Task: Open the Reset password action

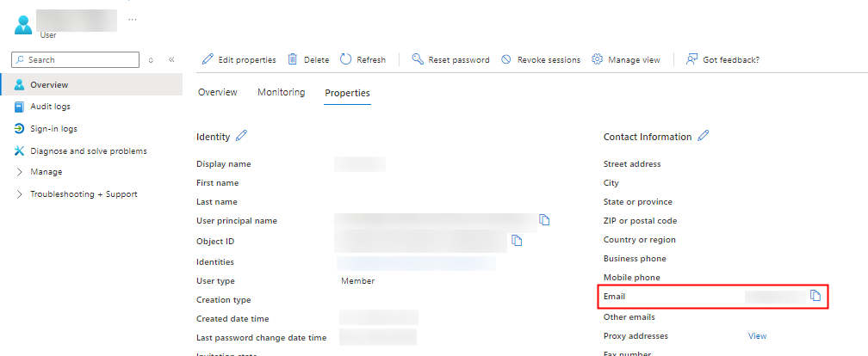Action: click(450, 59)
